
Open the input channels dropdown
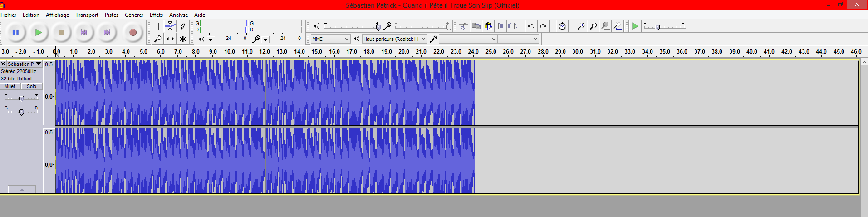tap(518, 39)
